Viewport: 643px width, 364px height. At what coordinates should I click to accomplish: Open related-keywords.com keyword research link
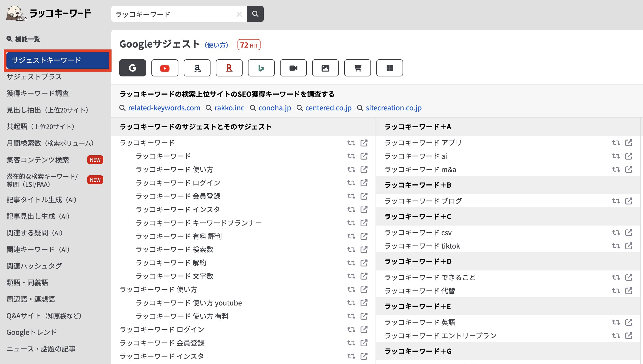pos(164,108)
